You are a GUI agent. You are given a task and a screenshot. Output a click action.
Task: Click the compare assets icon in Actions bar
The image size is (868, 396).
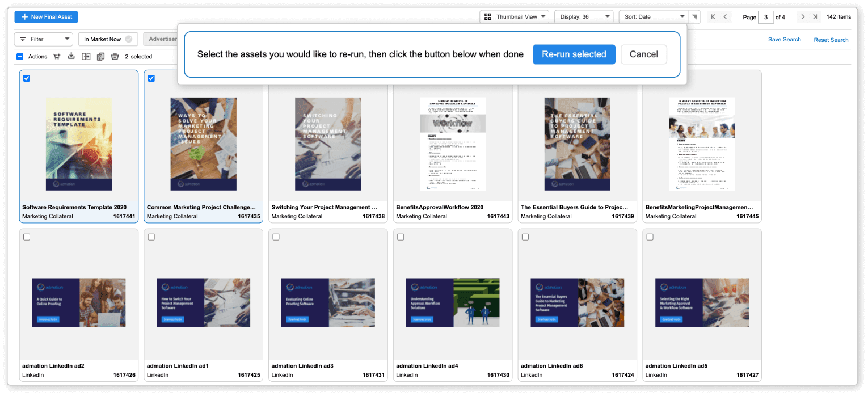(86, 56)
